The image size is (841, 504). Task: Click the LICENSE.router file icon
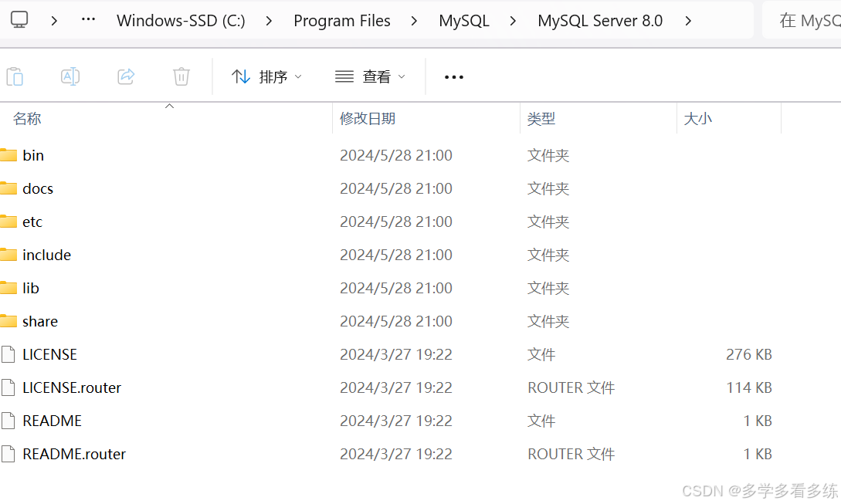8,387
